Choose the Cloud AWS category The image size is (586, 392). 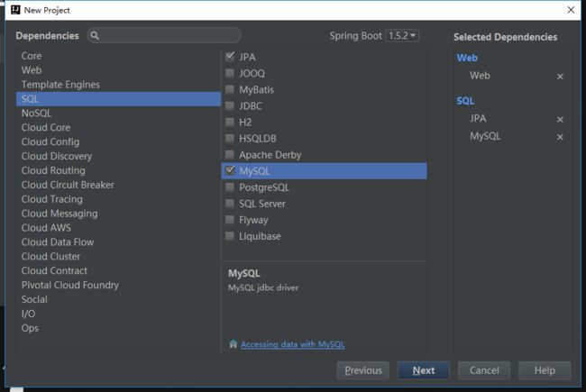[x=118, y=228]
